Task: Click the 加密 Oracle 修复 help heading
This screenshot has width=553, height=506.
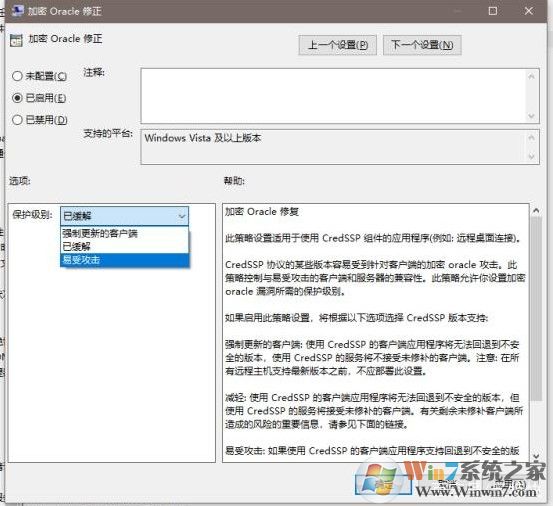Action: tap(262, 212)
